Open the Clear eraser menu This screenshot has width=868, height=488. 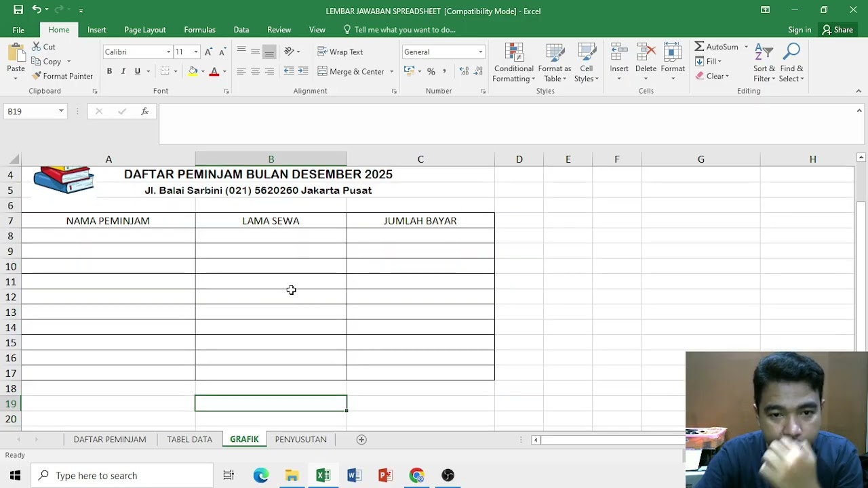pos(712,76)
